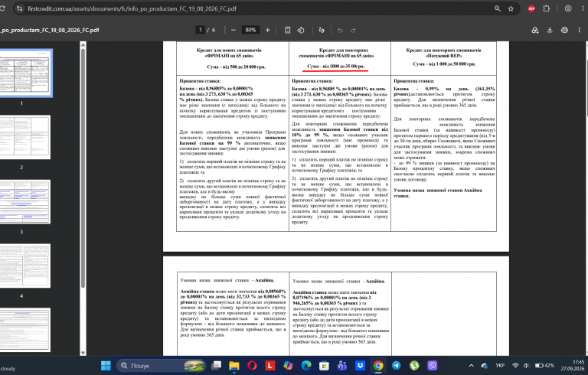Click the PDF file name in the viewer toolbar

point(49,30)
